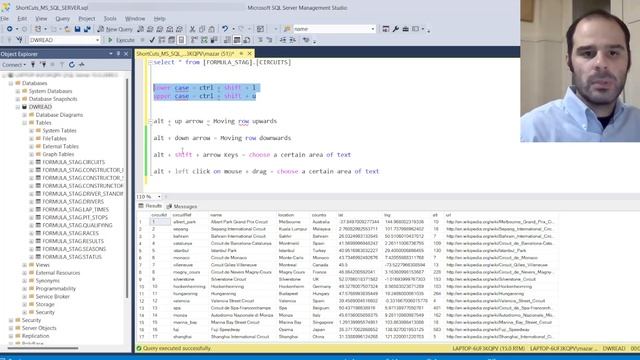Click the Display Estimated Execution Plan icon
The width and height of the screenshot is (640, 360).
pyautogui.click(x=162, y=40)
